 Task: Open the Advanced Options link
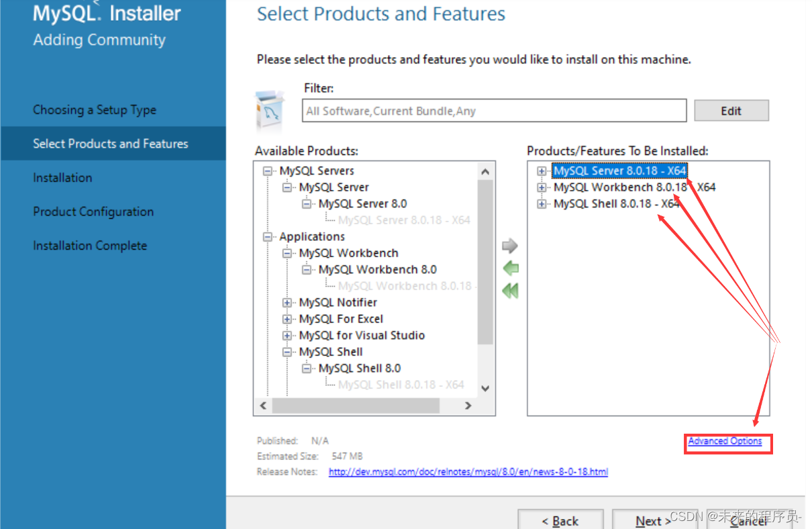click(725, 441)
